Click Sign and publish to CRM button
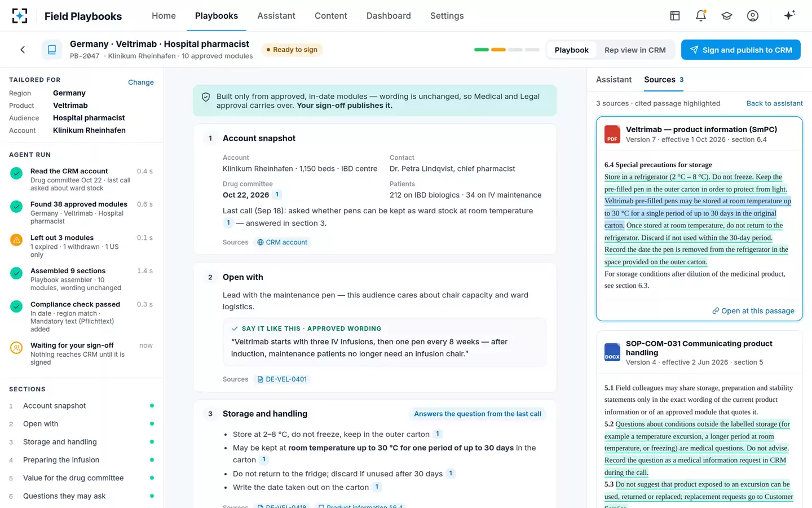This screenshot has height=508, width=812. click(x=741, y=50)
